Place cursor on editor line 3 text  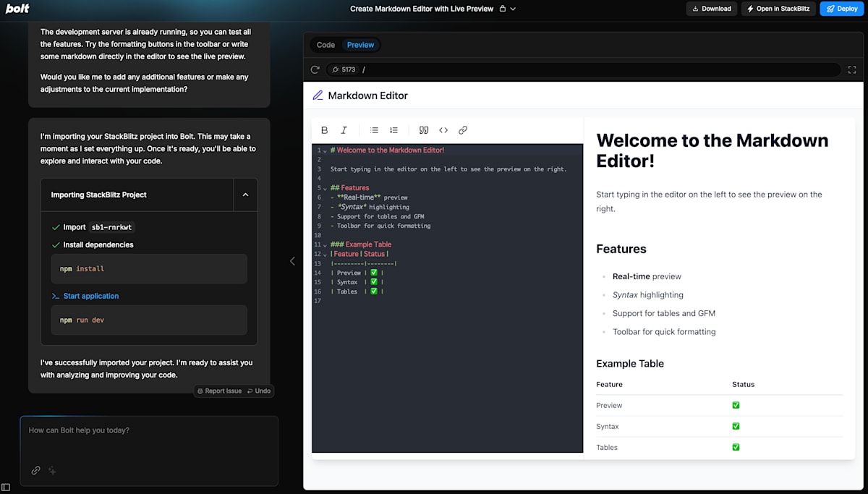448,169
